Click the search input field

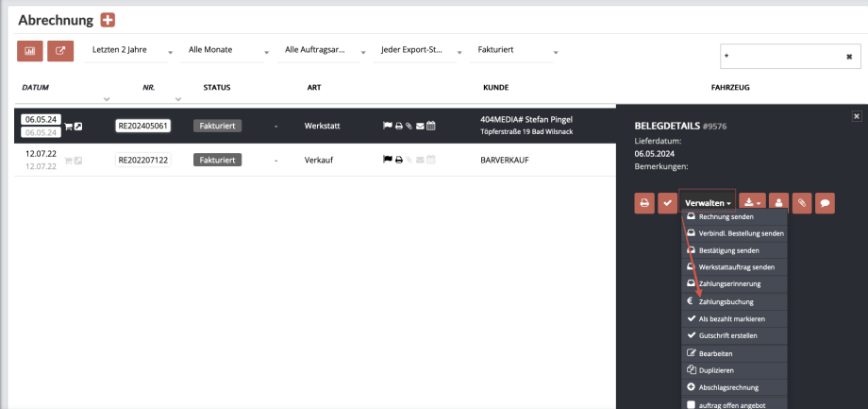779,56
